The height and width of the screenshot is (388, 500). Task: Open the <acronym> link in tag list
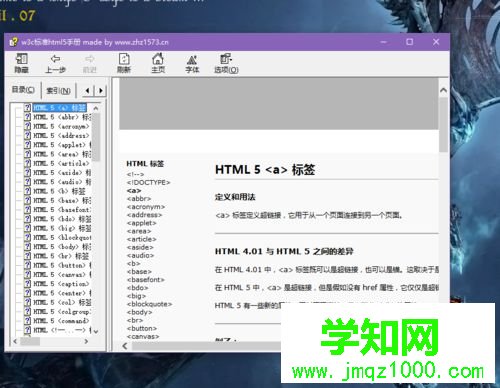click(x=146, y=207)
